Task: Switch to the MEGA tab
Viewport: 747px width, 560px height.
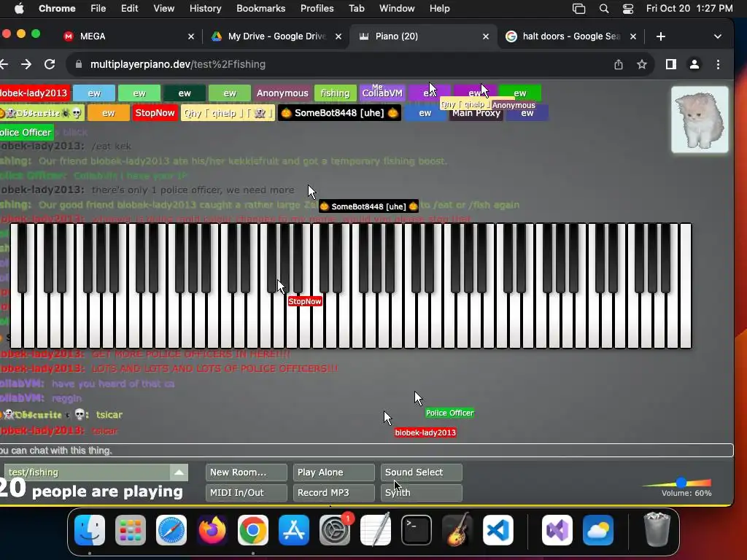Action: coord(128,36)
